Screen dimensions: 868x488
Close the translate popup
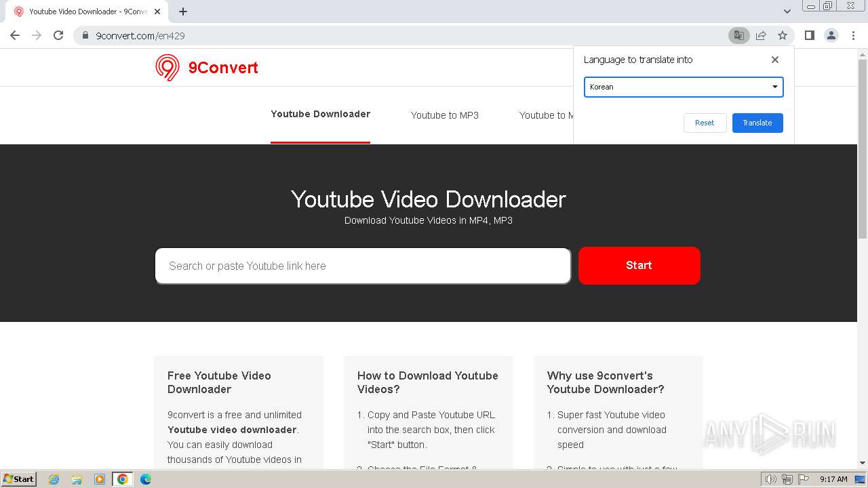(775, 60)
